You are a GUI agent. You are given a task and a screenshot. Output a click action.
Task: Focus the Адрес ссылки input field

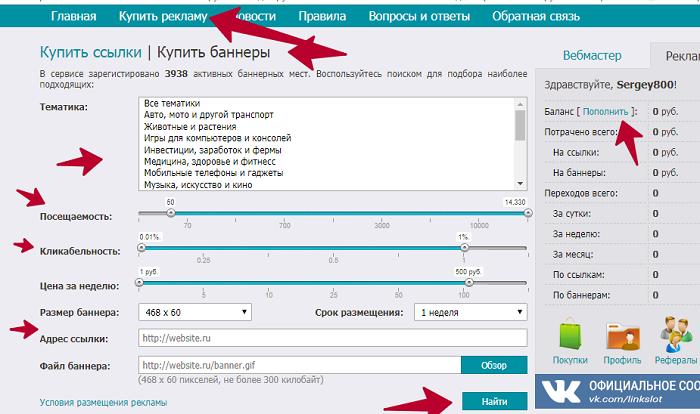[x=333, y=338]
